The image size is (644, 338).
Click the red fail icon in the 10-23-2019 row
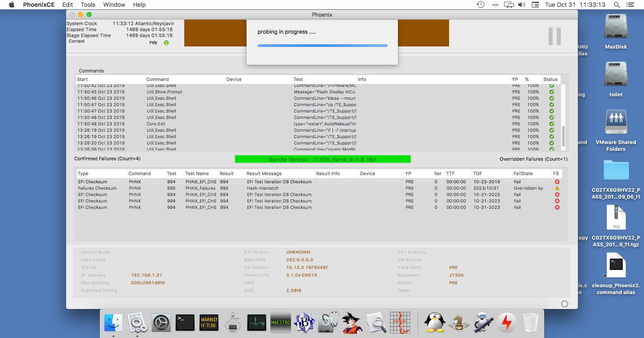click(557, 182)
